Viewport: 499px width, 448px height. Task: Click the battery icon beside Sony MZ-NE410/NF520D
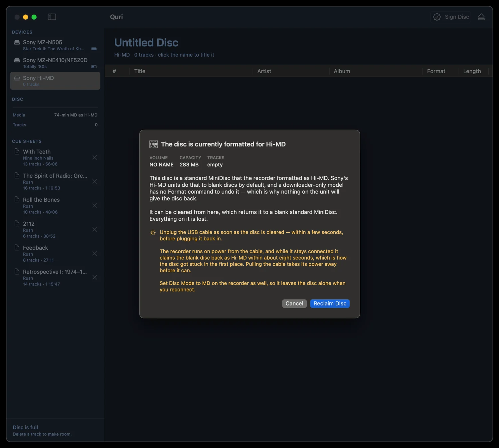[94, 67]
